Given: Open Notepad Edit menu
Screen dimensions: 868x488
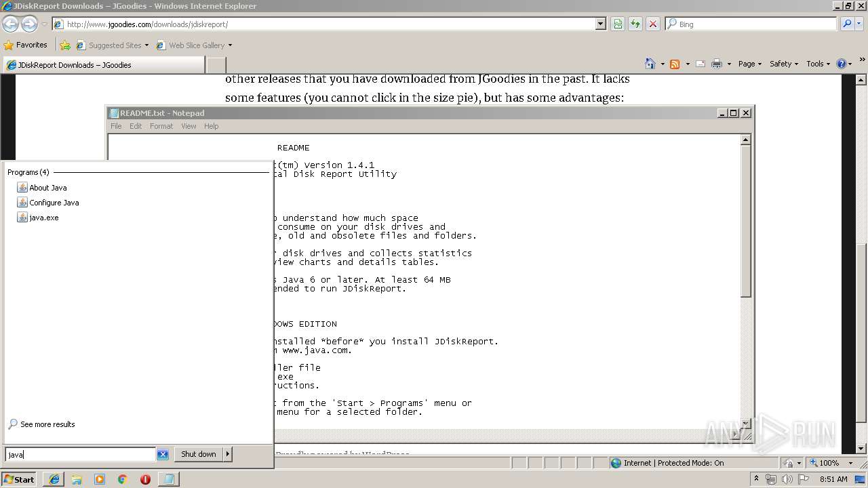Looking at the screenshot, I should (136, 126).
